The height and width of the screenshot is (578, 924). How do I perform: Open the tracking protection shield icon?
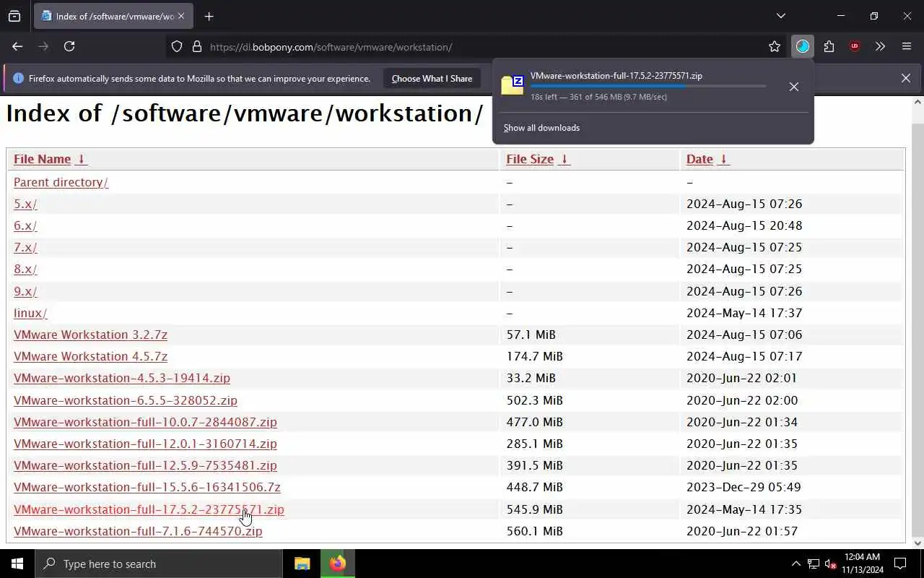click(177, 47)
